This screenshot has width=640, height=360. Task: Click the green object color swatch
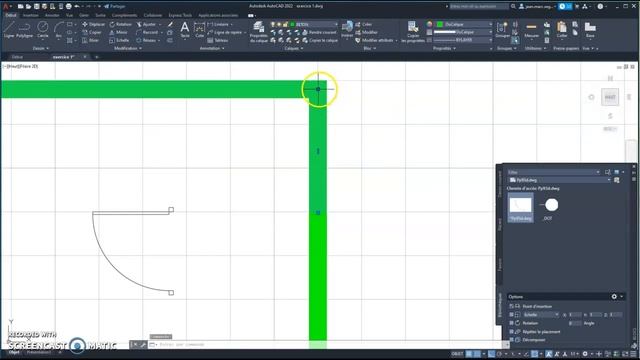[440, 24]
